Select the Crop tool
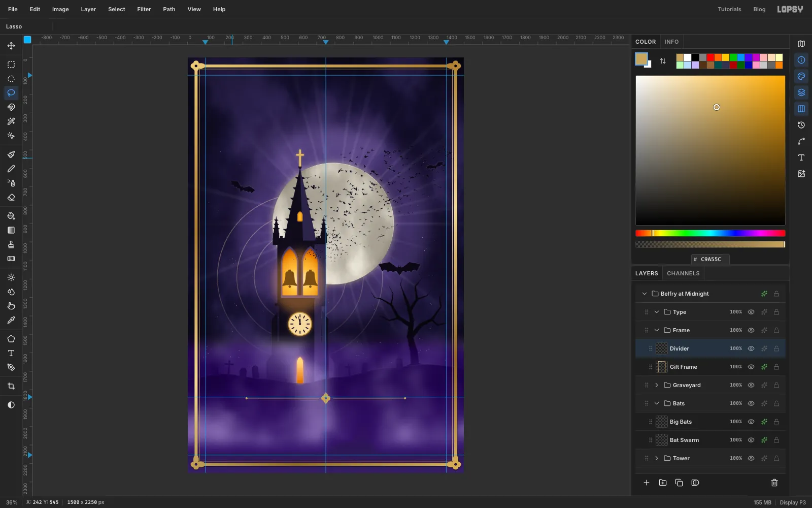 11,386
